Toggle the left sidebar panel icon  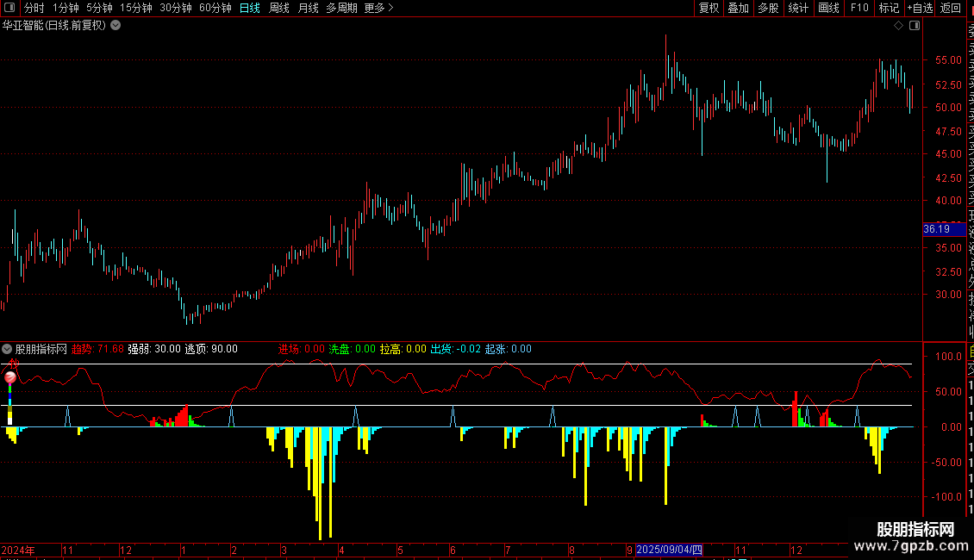(x=9, y=8)
